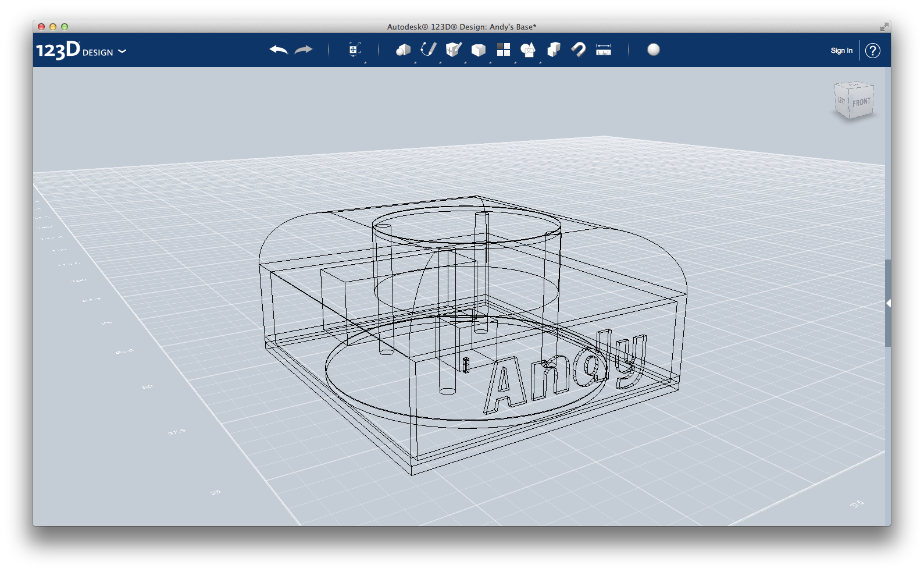Open the Modify tool
Image resolution: width=924 pixels, height=572 pixels.
(479, 50)
